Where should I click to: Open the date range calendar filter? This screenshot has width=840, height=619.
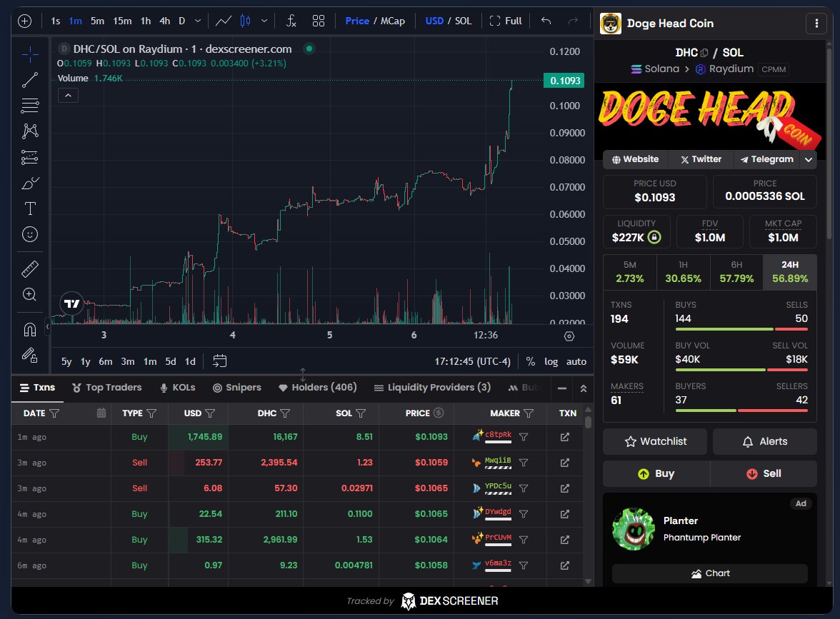tap(101, 413)
